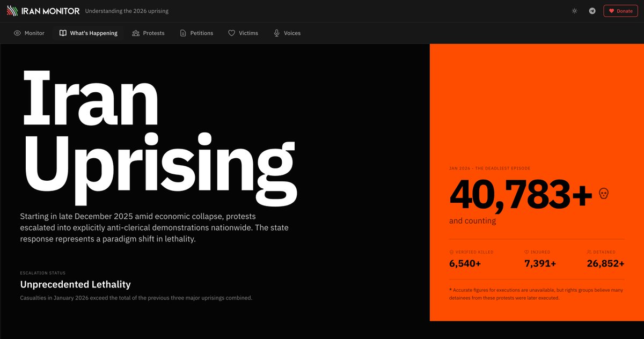Click the Iran Monitor striped logo icon
The image size is (644, 339).
(12, 11)
